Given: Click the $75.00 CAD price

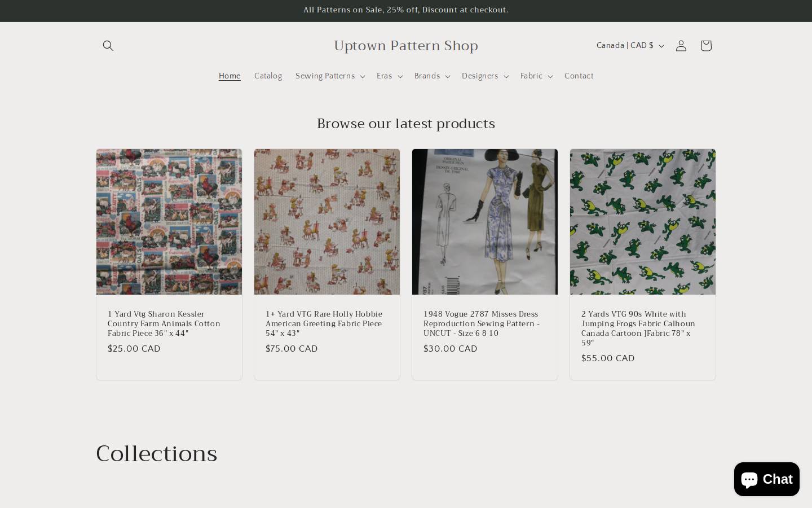Looking at the screenshot, I should [292, 349].
